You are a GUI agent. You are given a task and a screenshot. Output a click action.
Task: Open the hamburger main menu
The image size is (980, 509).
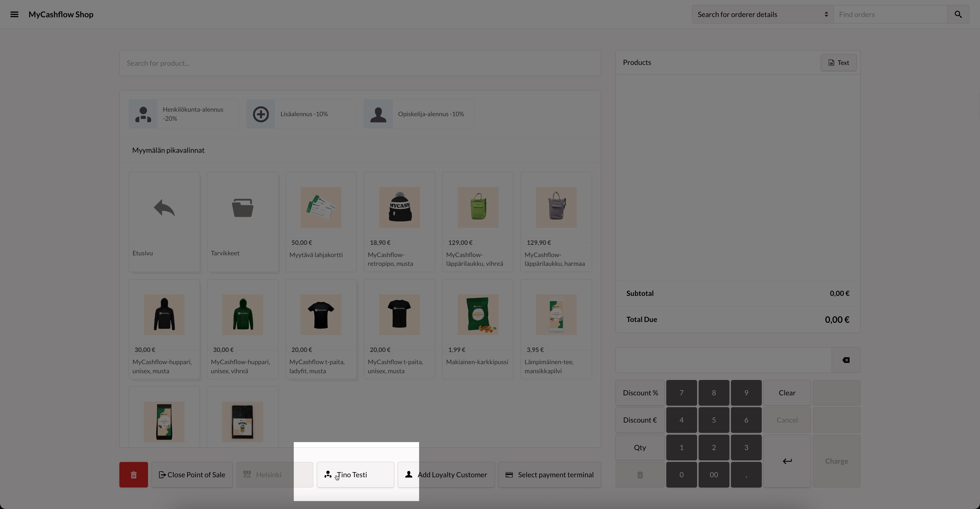[14, 14]
